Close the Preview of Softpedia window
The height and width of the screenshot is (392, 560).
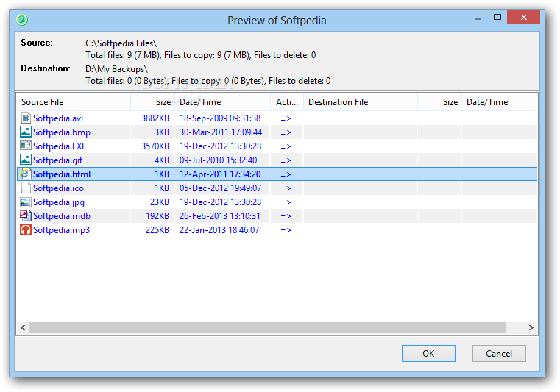pyautogui.click(x=523, y=17)
